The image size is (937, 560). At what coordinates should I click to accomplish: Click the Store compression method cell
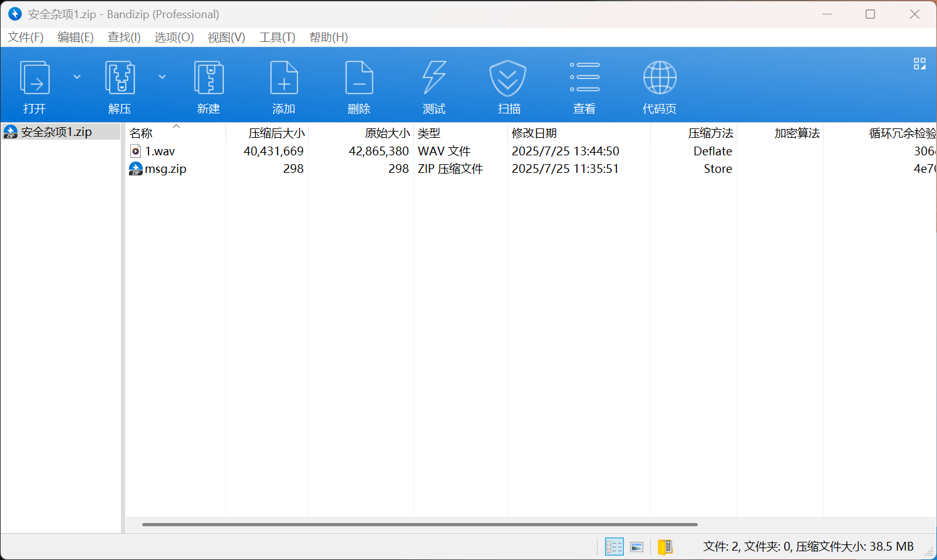[718, 169]
